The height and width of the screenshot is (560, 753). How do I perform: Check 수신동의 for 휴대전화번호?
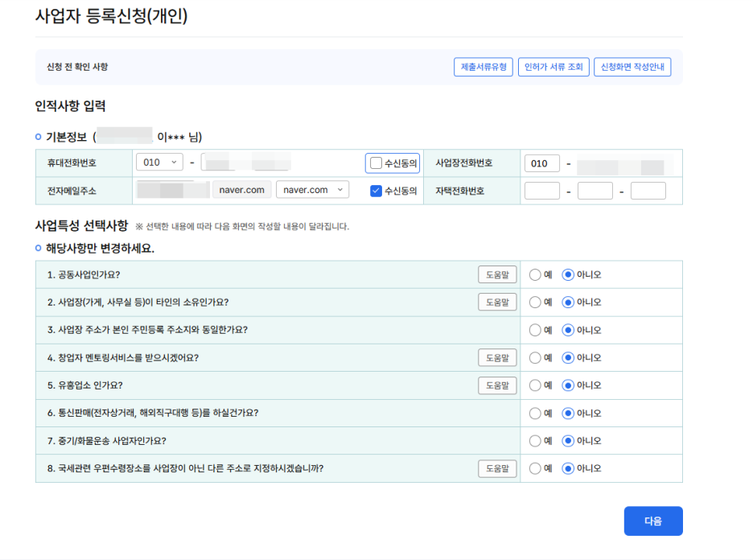click(376, 163)
